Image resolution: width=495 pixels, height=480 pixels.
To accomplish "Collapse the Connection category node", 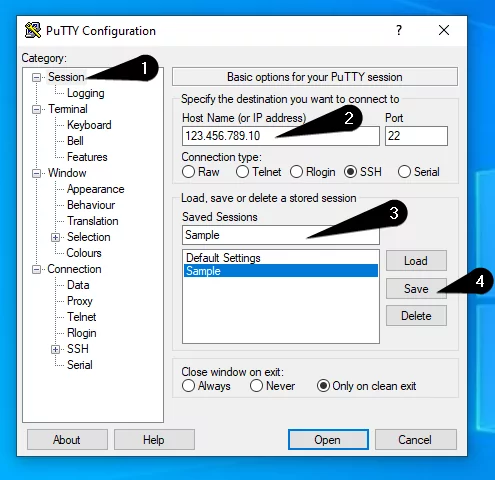I will point(36,269).
